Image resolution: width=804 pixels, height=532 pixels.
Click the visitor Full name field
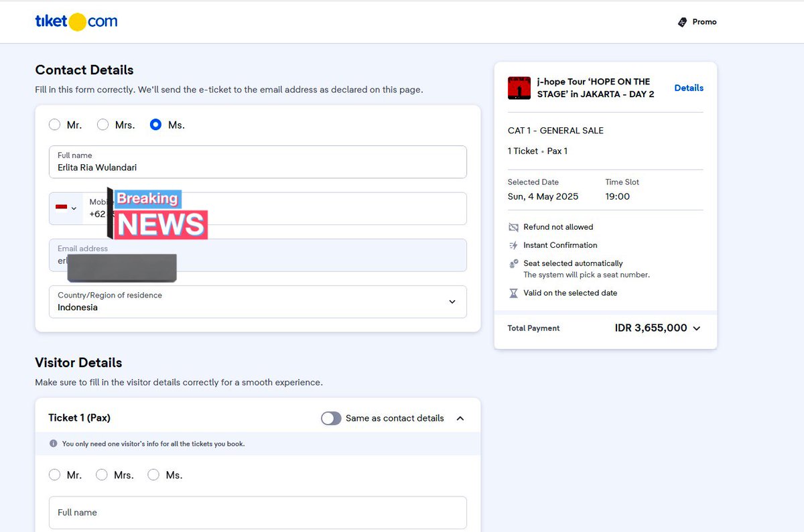pos(258,513)
